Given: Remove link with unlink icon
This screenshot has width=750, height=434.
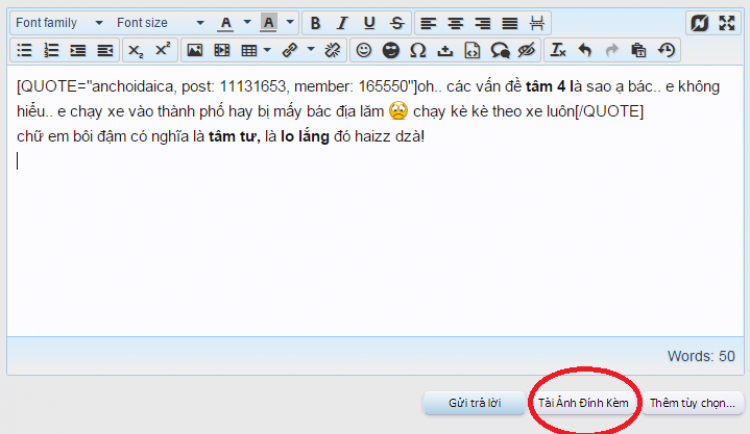Looking at the screenshot, I should pyautogui.click(x=332, y=50).
